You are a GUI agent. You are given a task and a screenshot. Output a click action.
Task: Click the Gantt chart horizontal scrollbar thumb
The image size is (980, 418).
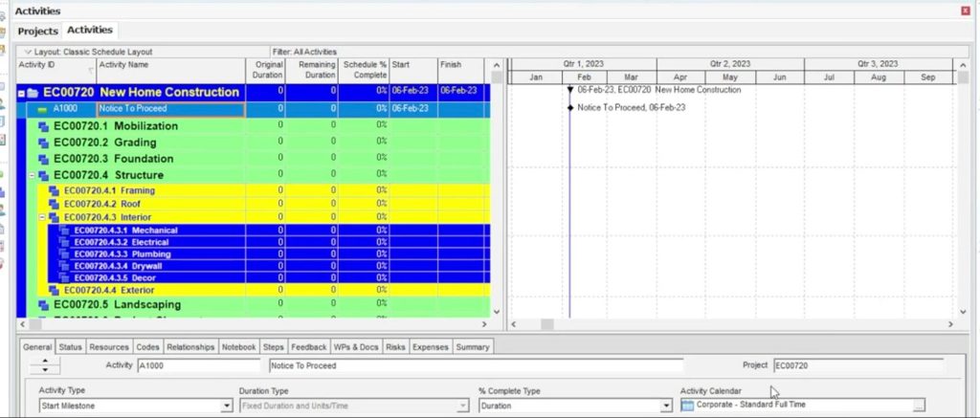[x=546, y=324]
